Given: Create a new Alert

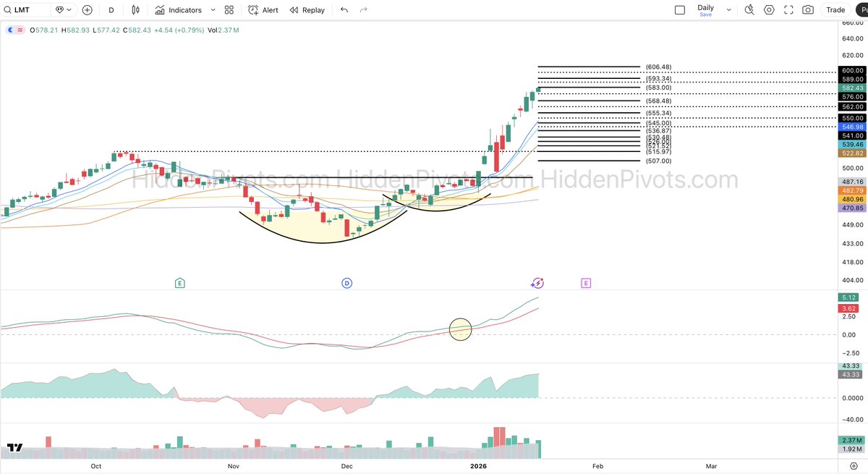Looking at the screenshot, I should tap(263, 10).
